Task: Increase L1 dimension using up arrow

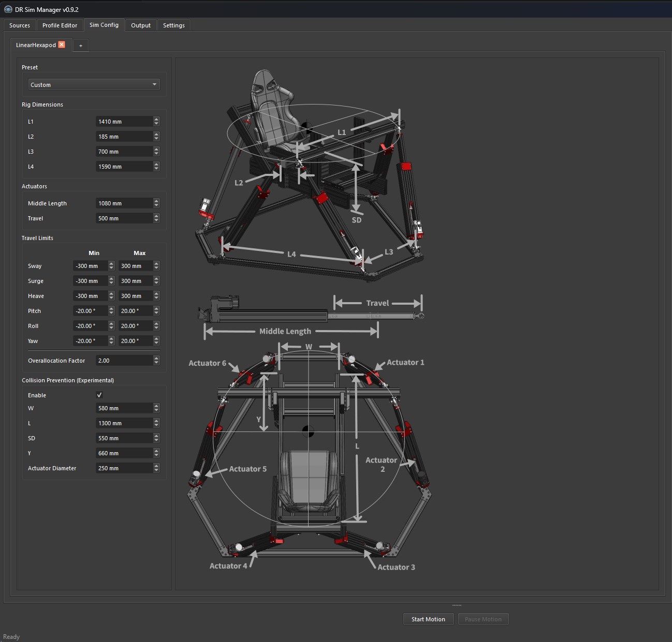Action: tap(156, 119)
